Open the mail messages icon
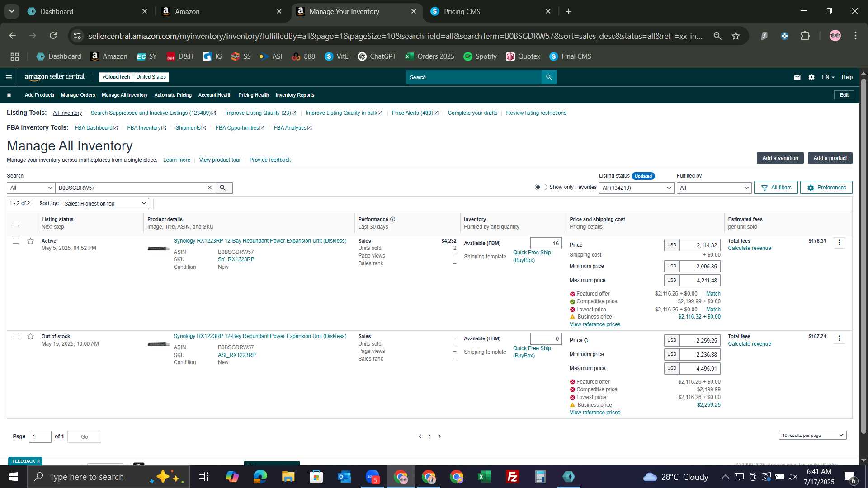The image size is (868, 488). coord(797,77)
